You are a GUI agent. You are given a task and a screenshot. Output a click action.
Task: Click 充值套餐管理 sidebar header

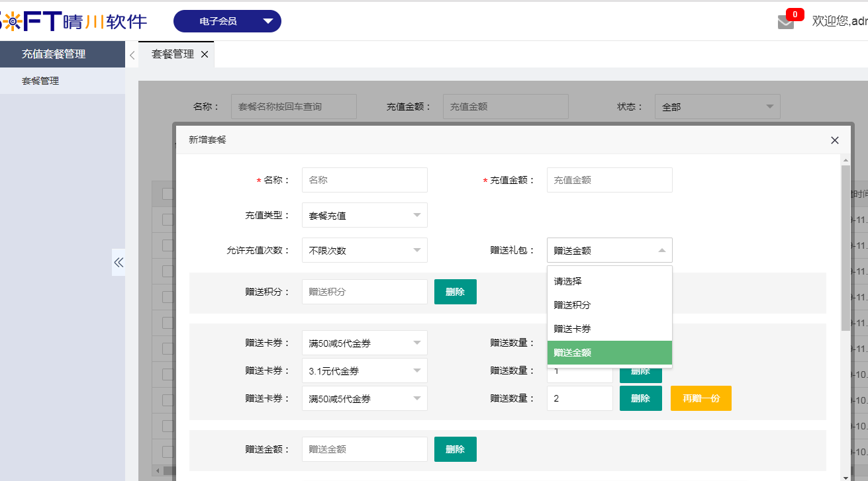point(62,54)
